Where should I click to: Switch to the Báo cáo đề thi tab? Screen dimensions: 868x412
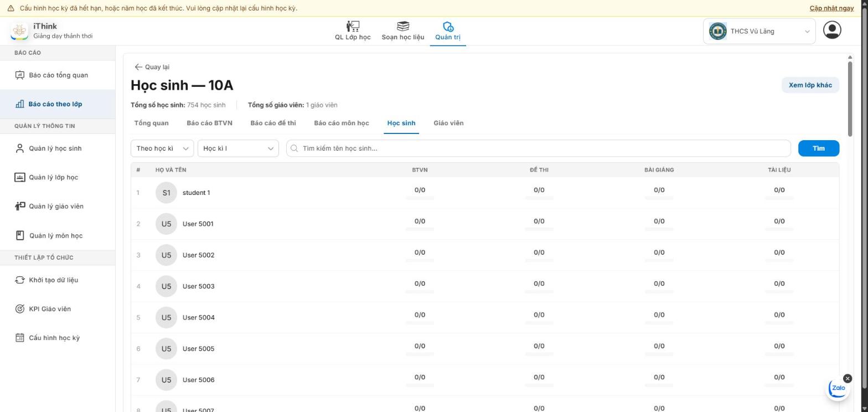273,123
